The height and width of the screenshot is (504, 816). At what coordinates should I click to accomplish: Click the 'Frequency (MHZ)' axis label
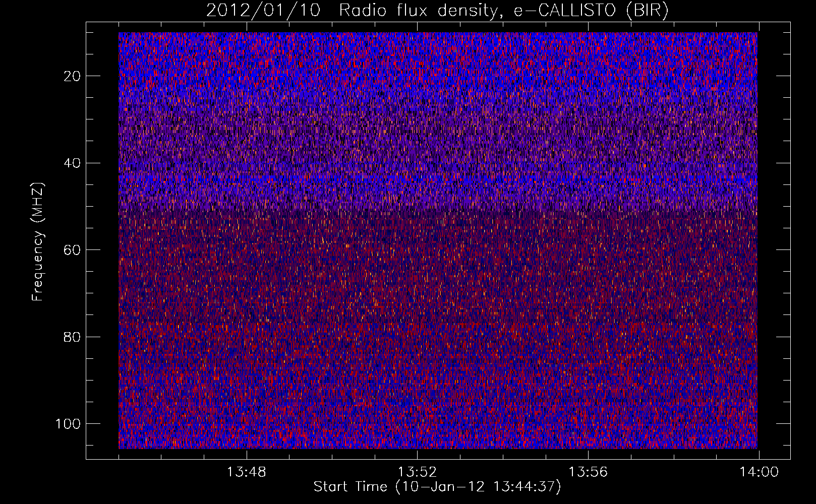tap(38, 241)
